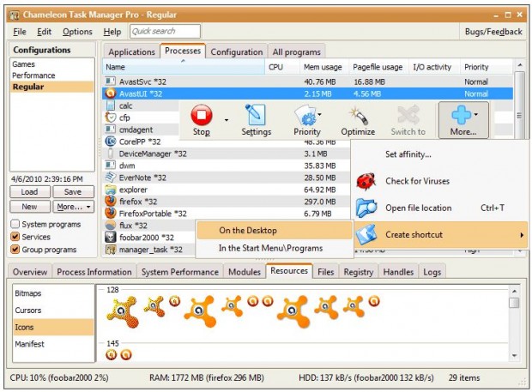532x392 pixels.
Task: Click the AvastUI process icon
Action: point(111,93)
